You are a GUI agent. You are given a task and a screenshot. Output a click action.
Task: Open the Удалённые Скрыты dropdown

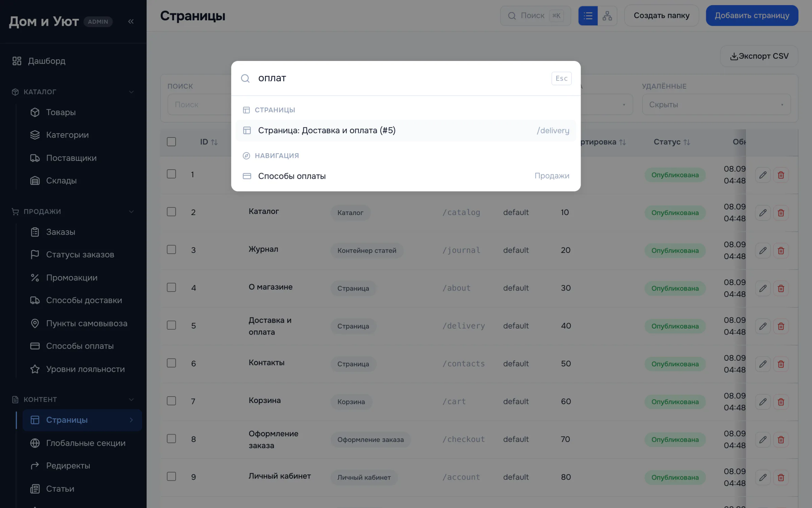click(716, 105)
